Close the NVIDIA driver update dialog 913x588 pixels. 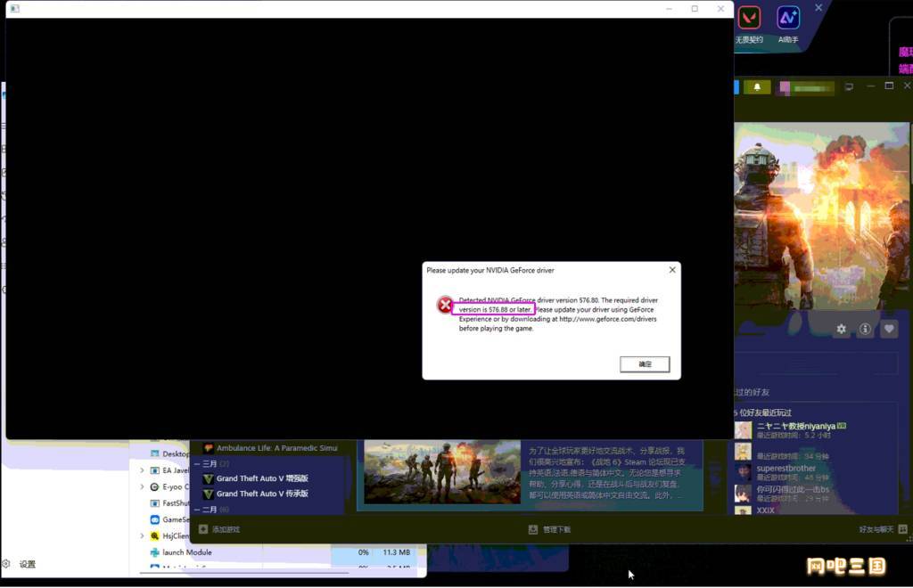click(x=672, y=270)
